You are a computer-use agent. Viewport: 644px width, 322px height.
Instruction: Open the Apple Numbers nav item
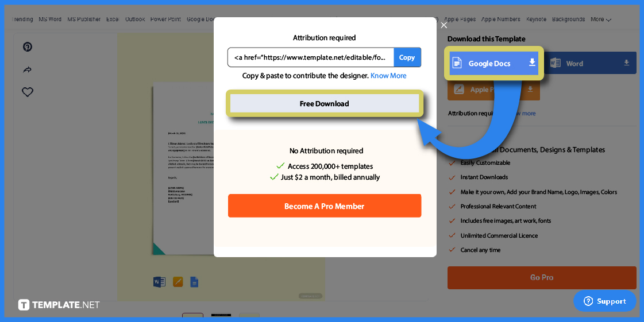coord(500,20)
